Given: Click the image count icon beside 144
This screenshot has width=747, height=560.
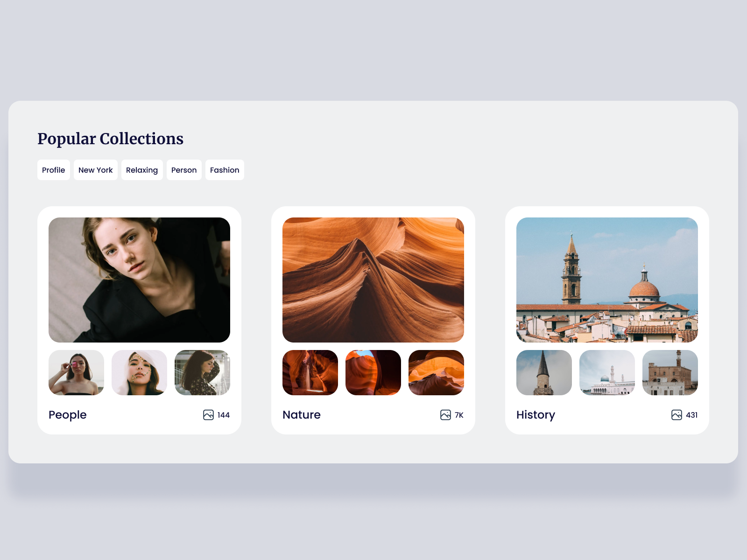Looking at the screenshot, I should [208, 415].
